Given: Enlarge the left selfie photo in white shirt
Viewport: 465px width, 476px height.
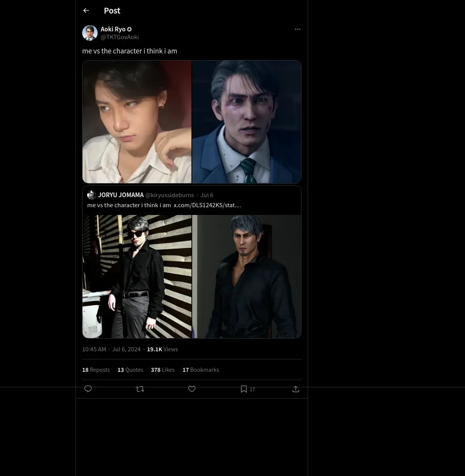Looking at the screenshot, I should (x=137, y=122).
